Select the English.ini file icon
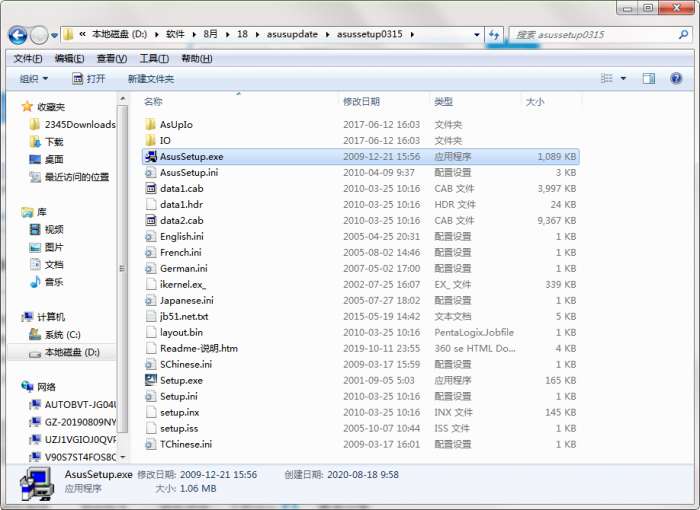 click(x=151, y=236)
